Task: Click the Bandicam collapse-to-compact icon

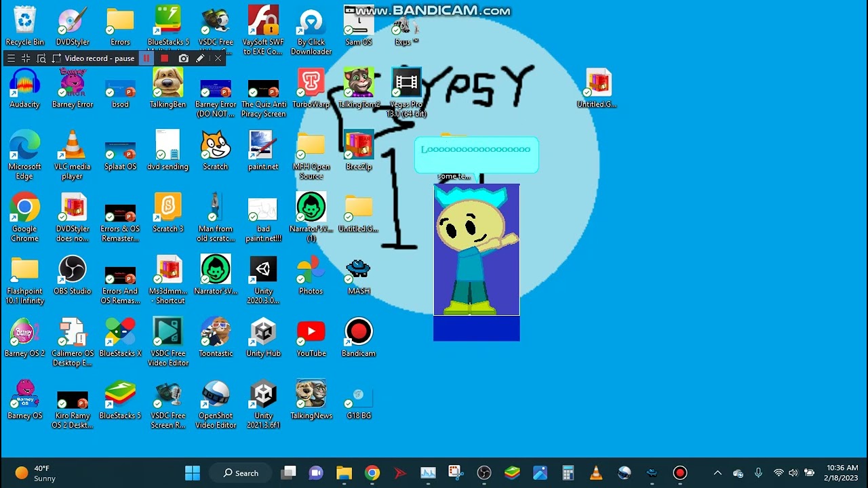Action: (26, 58)
